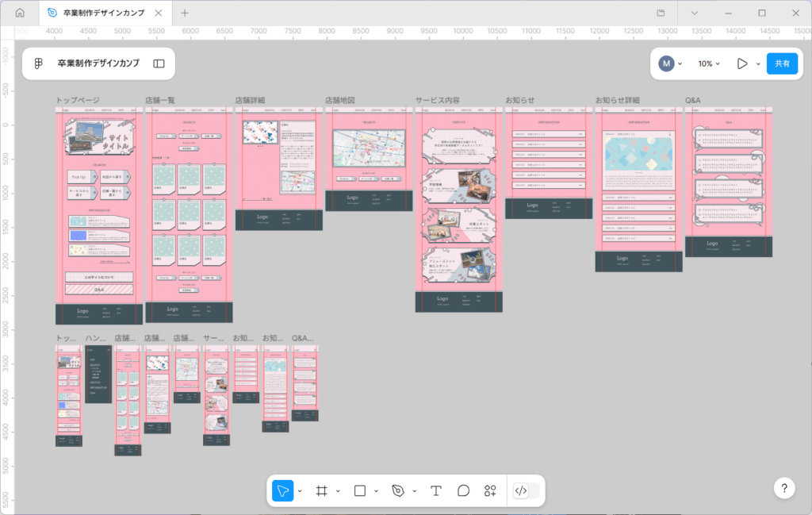Viewport: 812px width, 515px height.
Task: Start the prototype presentation play button
Action: 742,63
